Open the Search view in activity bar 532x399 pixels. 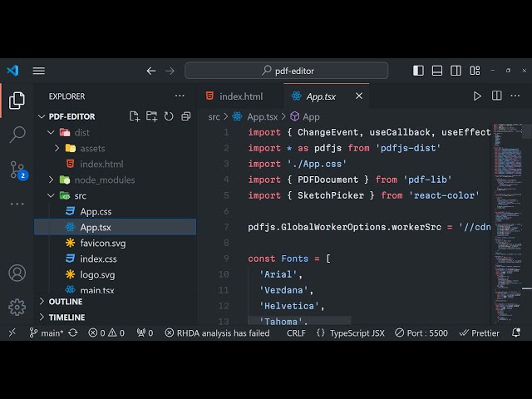tap(17, 134)
